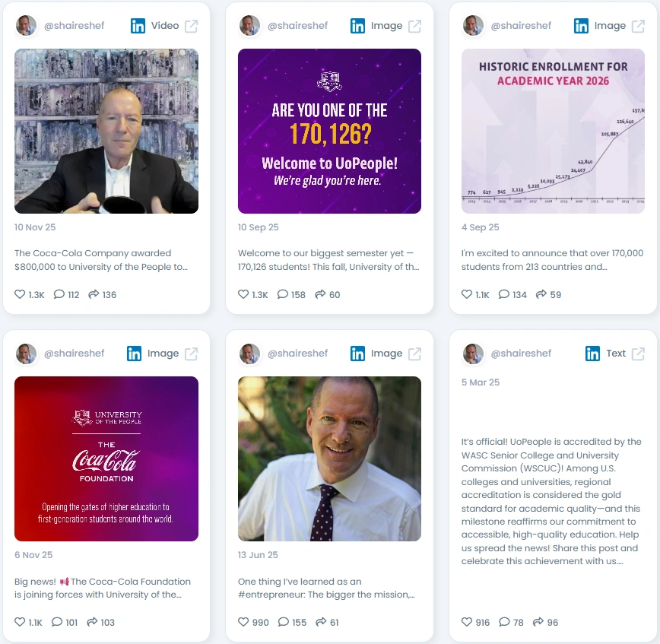Click comment icon showing 134 comments
Screen dimensions: 660x644
(504, 294)
